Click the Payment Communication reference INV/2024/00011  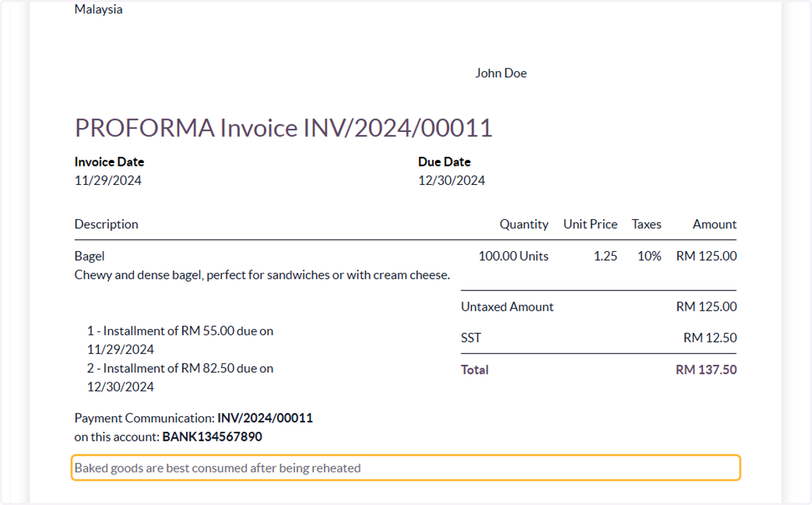[265, 418]
